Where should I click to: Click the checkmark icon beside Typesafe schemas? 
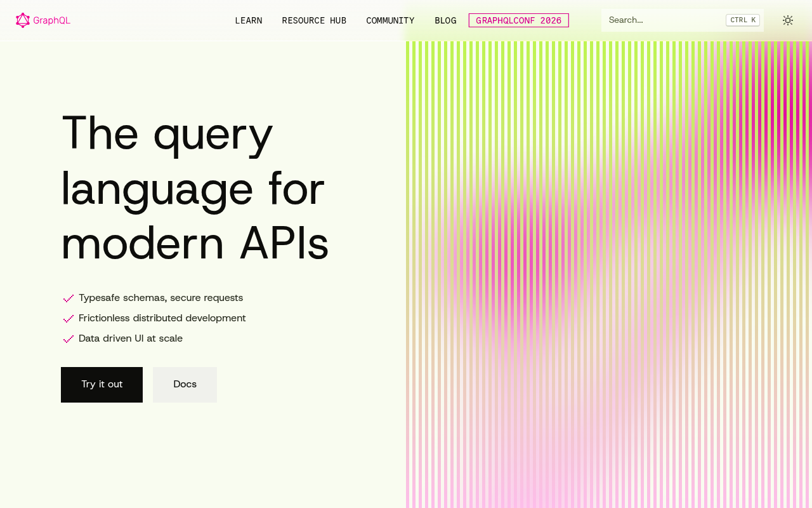point(69,298)
